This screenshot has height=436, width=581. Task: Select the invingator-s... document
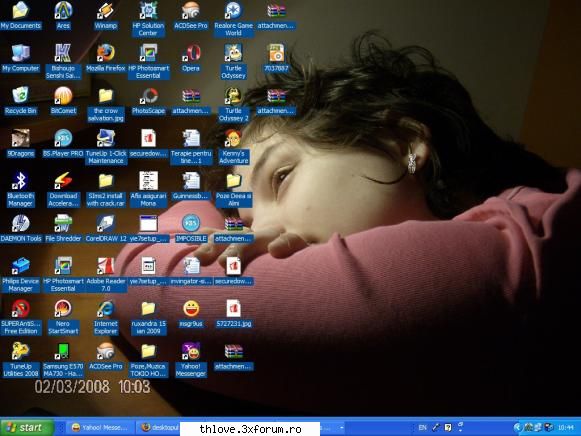point(191,271)
